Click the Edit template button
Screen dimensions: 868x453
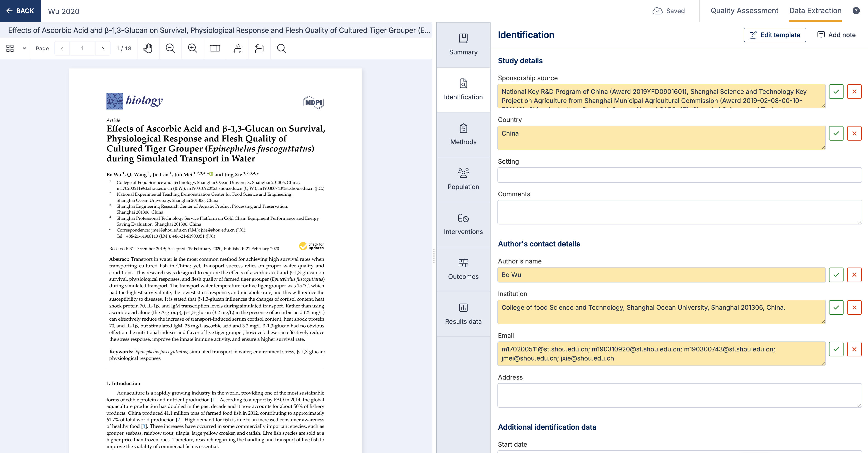pos(775,35)
